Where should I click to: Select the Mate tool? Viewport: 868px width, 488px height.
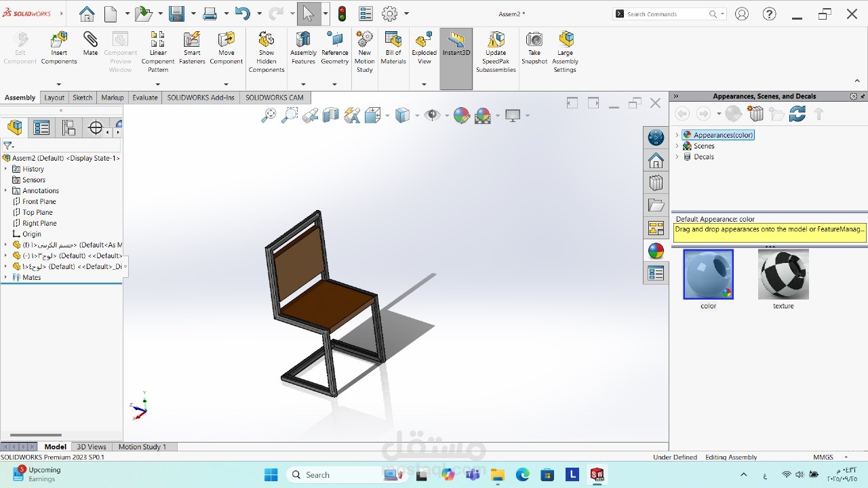click(90, 44)
